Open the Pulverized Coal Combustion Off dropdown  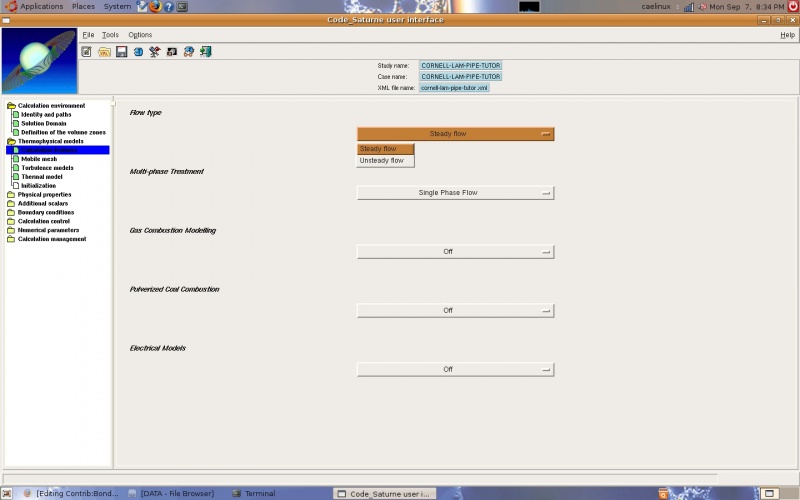coord(456,310)
